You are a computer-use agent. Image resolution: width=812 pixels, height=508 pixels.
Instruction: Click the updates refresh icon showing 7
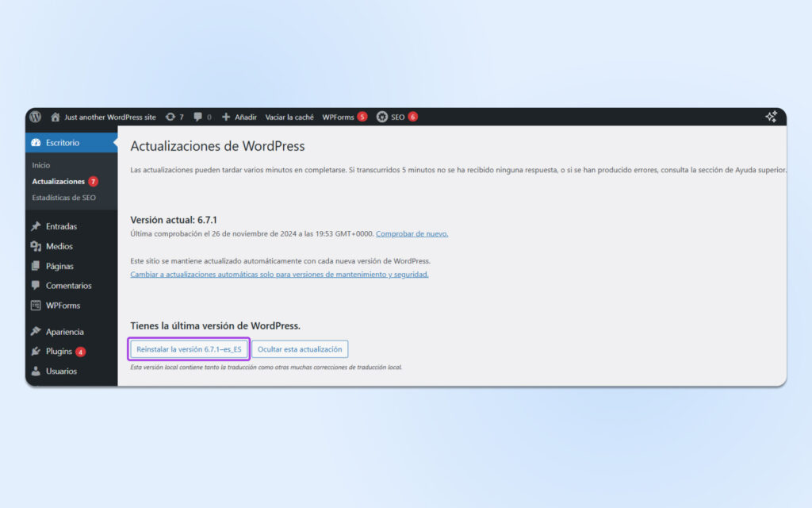point(170,117)
